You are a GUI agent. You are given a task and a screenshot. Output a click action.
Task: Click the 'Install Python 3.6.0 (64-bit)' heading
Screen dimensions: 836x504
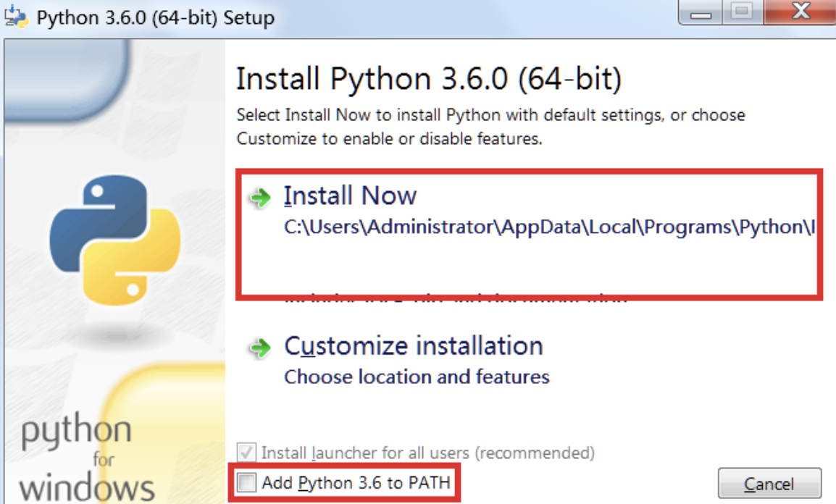point(429,78)
